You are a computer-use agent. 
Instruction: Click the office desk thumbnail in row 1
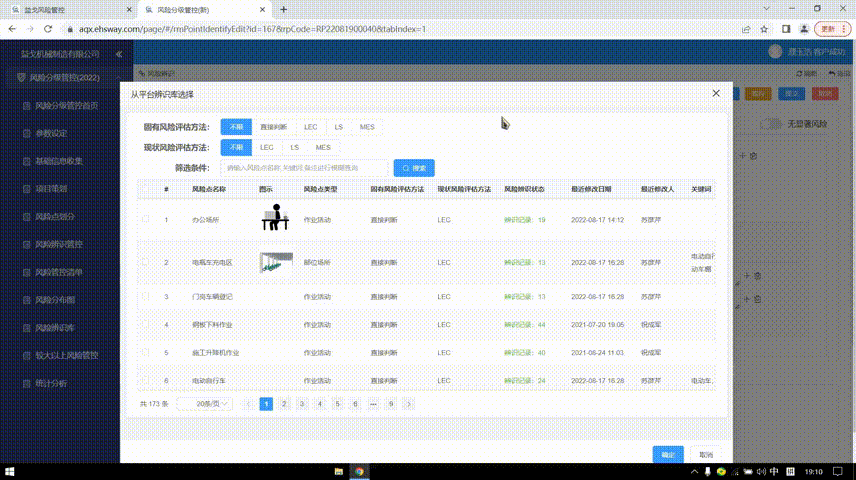coord(276,217)
